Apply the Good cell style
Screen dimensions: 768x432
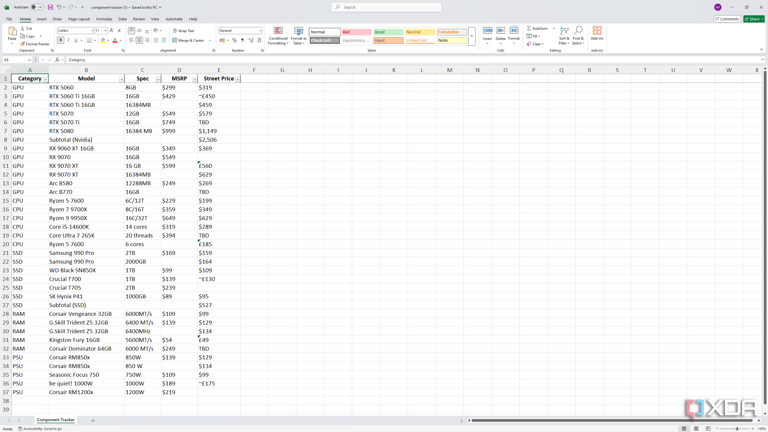(388, 32)
